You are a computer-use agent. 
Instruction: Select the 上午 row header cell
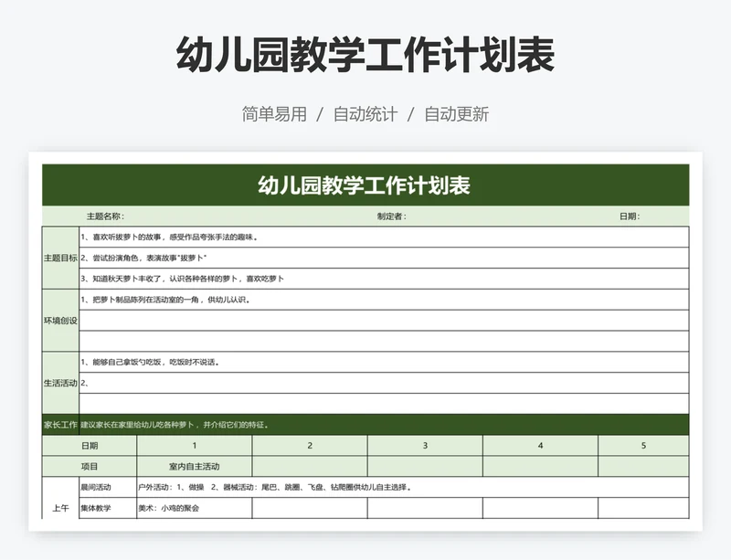point(60,498)
